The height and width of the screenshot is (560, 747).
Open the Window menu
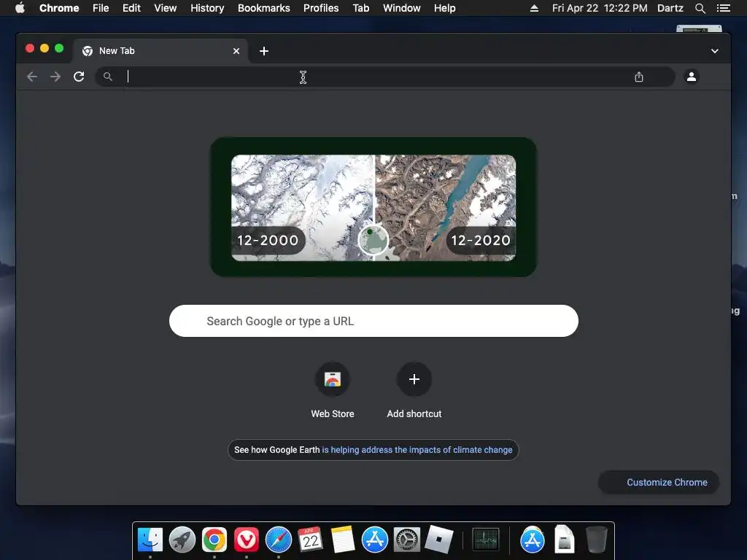tap(402, 8)
